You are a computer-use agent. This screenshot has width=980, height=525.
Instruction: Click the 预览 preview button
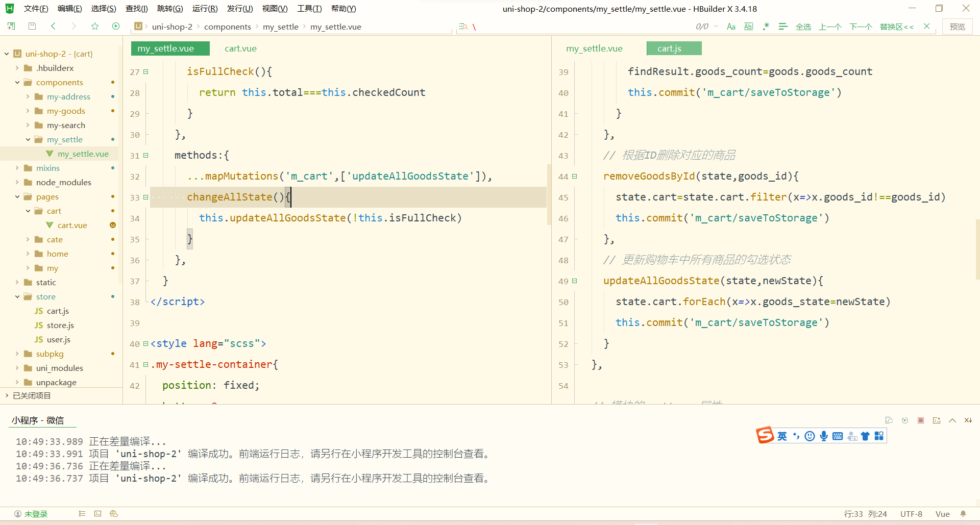[958, 27]
